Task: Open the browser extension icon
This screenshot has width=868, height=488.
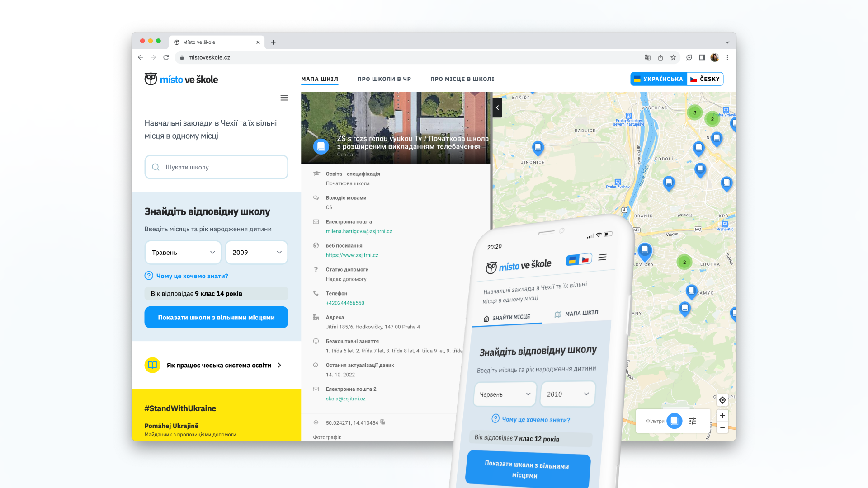Action: pyautogui.click(x=689, y=57)
